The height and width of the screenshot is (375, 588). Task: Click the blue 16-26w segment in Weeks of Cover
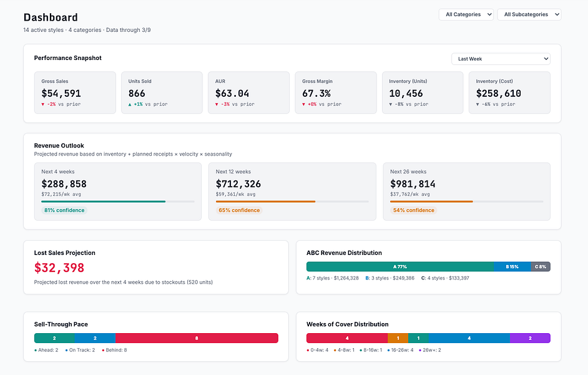click(469, 338)
